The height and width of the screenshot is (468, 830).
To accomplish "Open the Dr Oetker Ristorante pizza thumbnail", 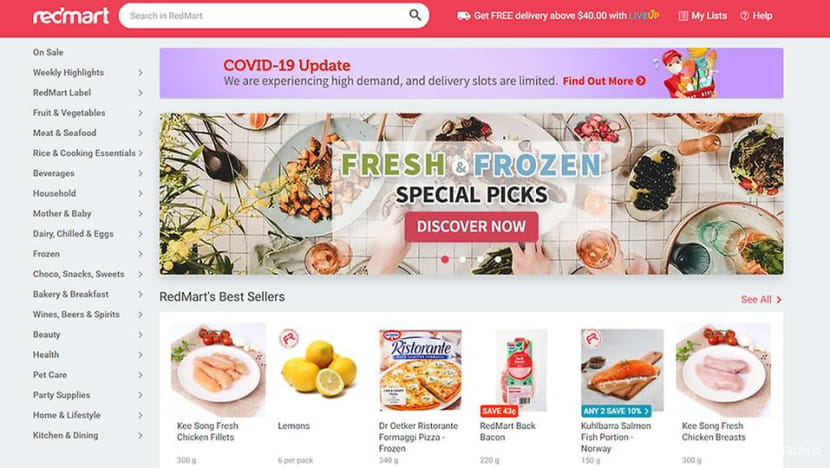I will [420, 370].
